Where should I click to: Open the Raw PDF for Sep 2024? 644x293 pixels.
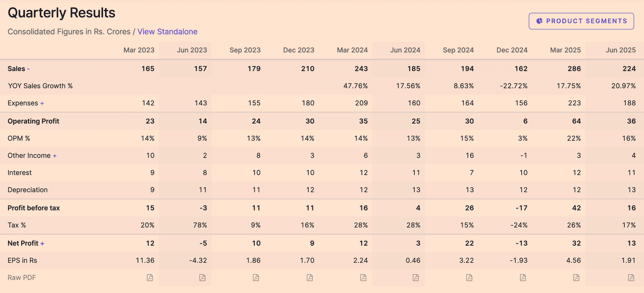tap(469, 277)
